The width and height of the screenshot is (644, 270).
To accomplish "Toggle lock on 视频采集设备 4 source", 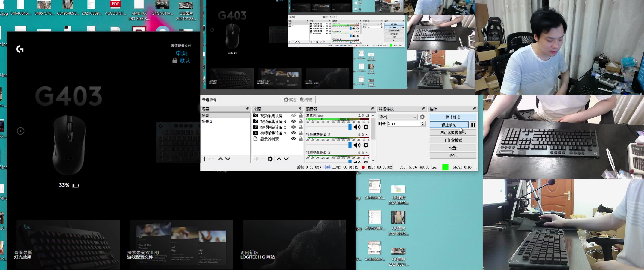I will 300,121.
